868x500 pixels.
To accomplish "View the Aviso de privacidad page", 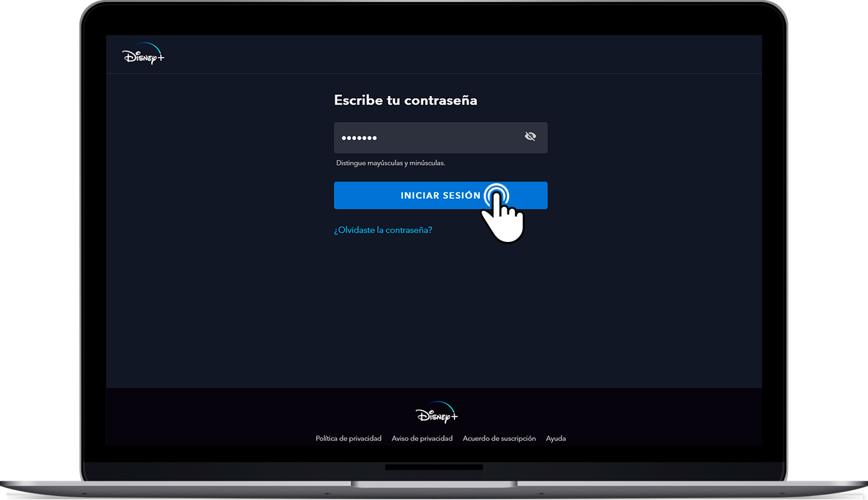I will 422,438.
